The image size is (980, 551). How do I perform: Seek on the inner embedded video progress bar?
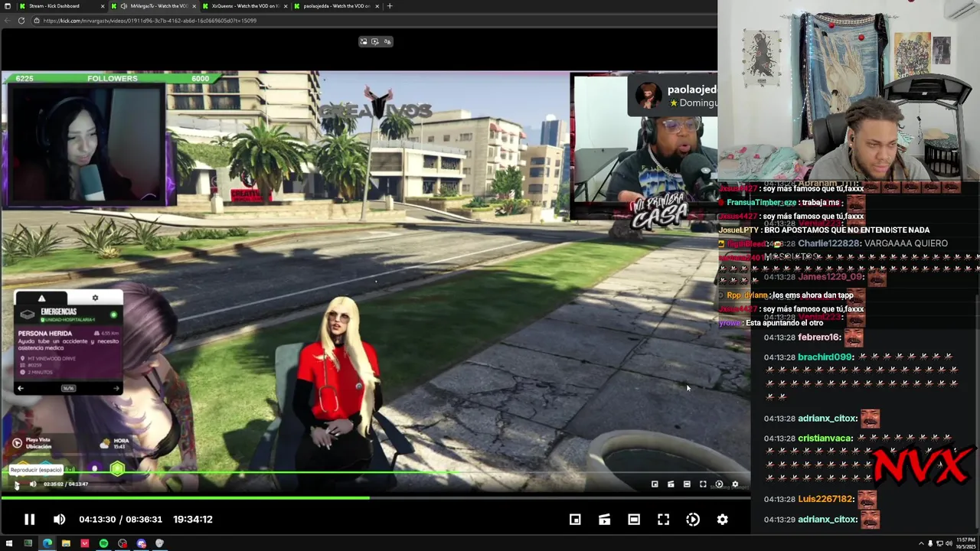point(375,473)
